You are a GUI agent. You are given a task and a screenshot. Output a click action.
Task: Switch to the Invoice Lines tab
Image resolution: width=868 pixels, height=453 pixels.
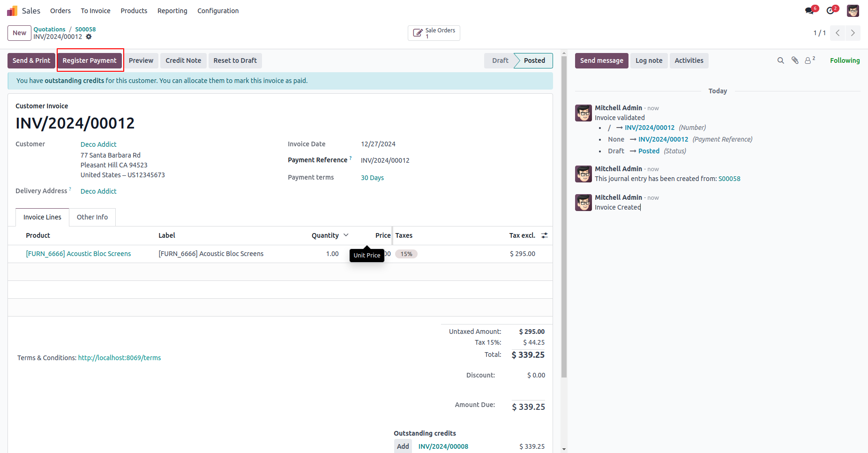42,217
